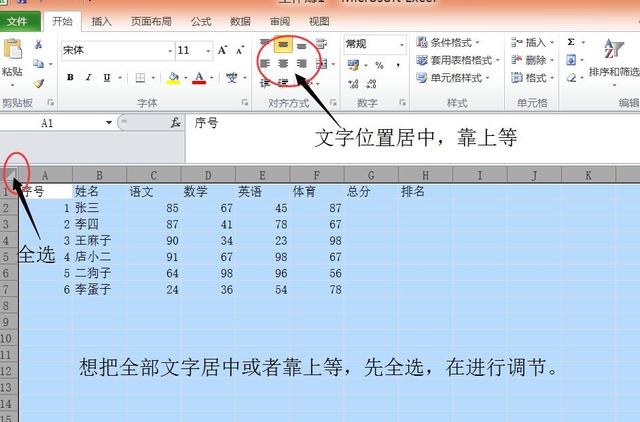Screen dimensions: 640x422
Task: Switch to the Review (审阅) tab
Action: [280, 21]
